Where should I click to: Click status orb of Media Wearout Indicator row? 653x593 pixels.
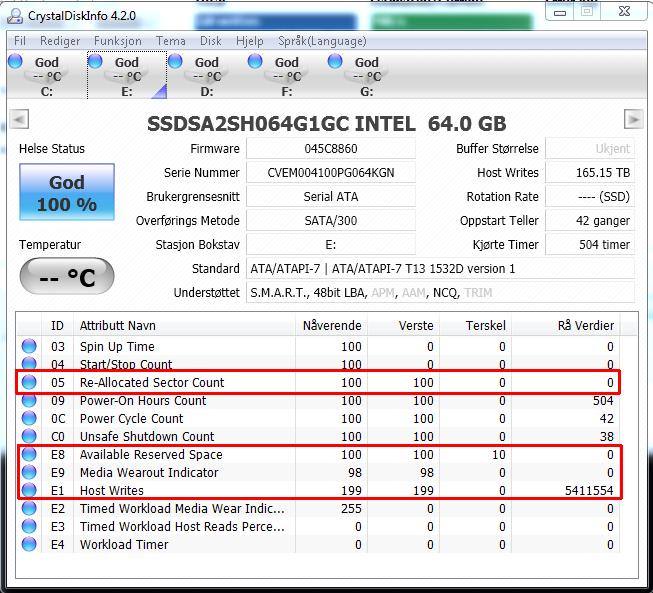29,472
